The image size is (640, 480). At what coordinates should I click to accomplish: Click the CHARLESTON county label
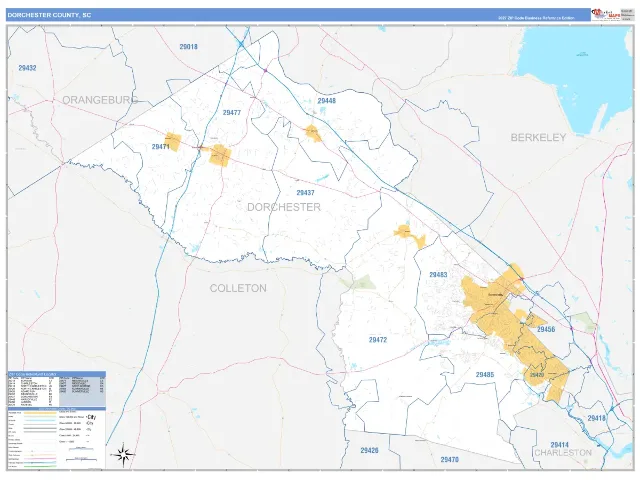point(563,453)
